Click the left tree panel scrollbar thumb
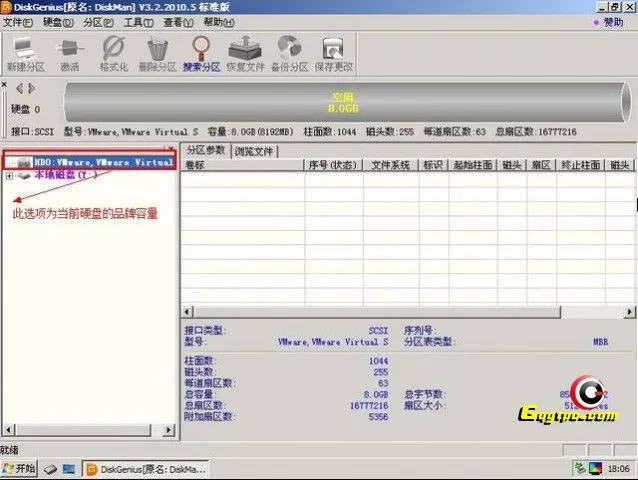The height and width of the screenshot is (480, 638). (83, 430)
